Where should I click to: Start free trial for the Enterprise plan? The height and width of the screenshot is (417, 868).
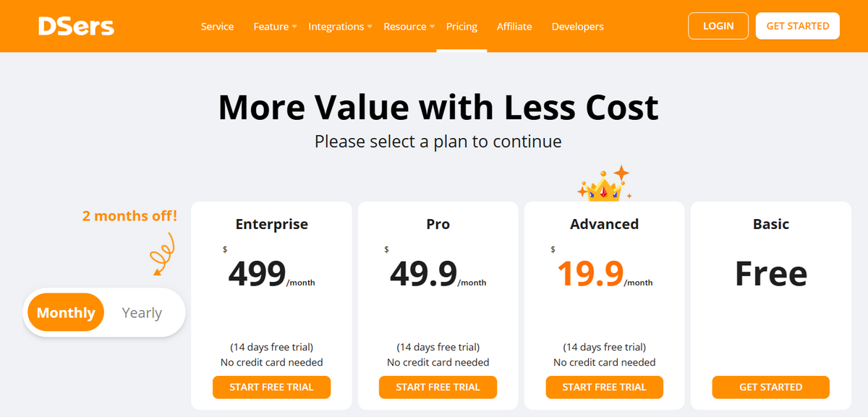[271, 387]
